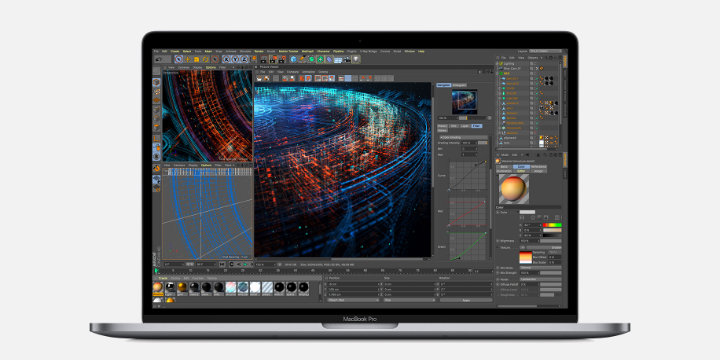The image size is (720, 360).
Task: Toggle the X axis lock
Action: (227, 59)
